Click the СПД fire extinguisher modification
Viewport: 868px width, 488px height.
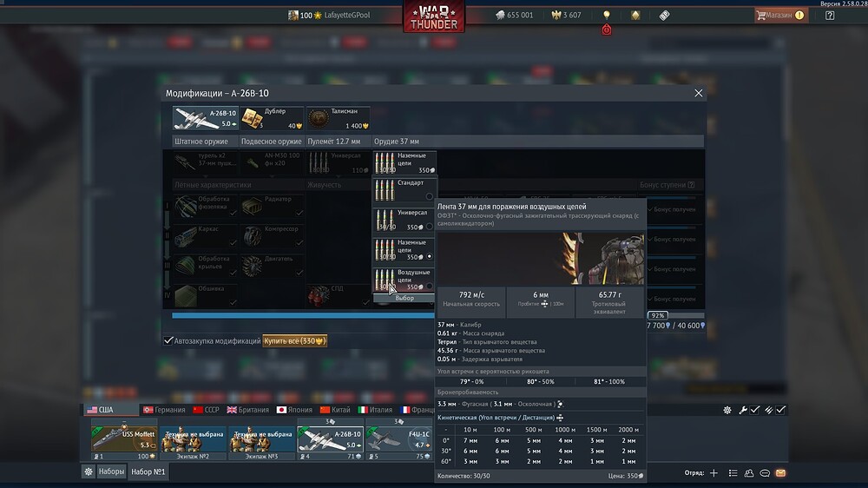339,295
